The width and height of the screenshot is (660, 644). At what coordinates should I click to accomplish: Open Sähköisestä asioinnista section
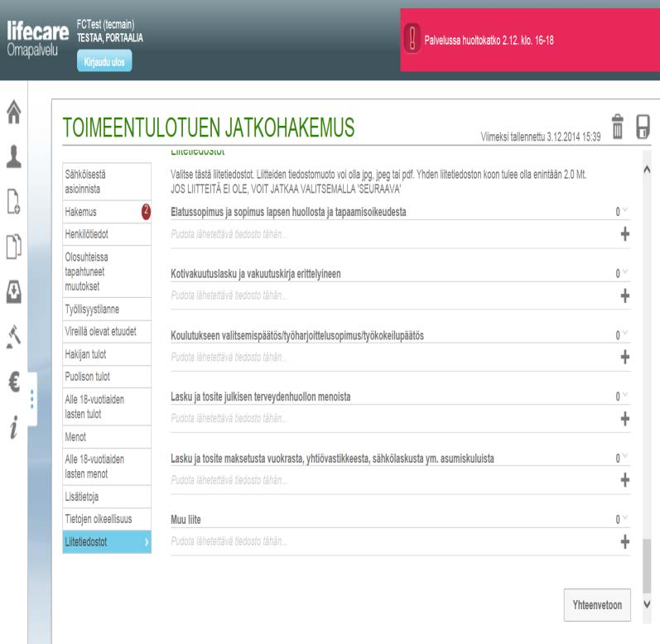pos(107,182)
